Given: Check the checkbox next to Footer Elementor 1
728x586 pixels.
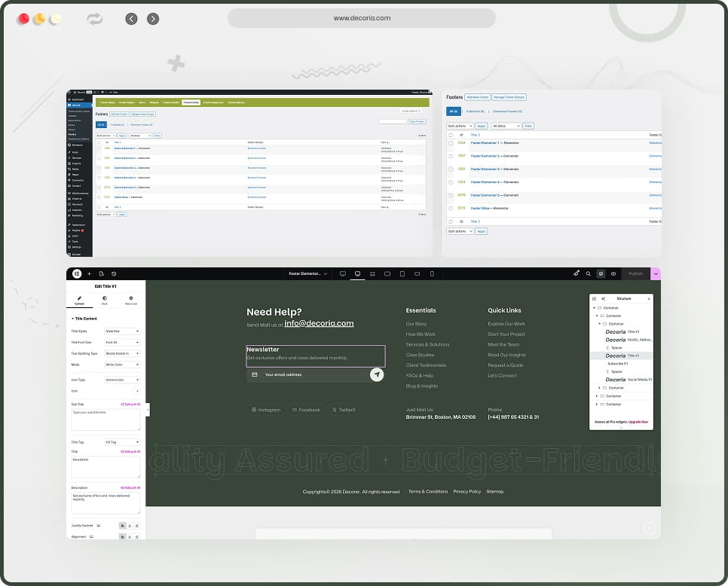Looking at the screenshot, I should coord(451,142).
